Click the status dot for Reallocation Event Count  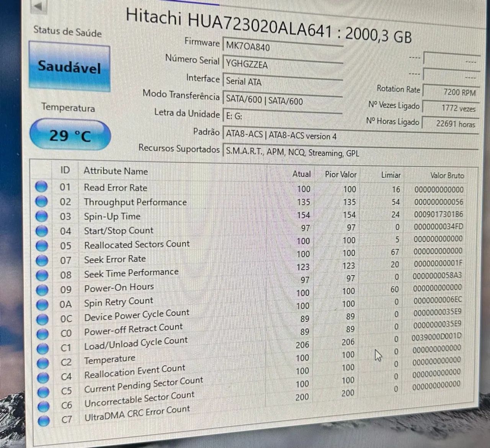tap(43, 377)
